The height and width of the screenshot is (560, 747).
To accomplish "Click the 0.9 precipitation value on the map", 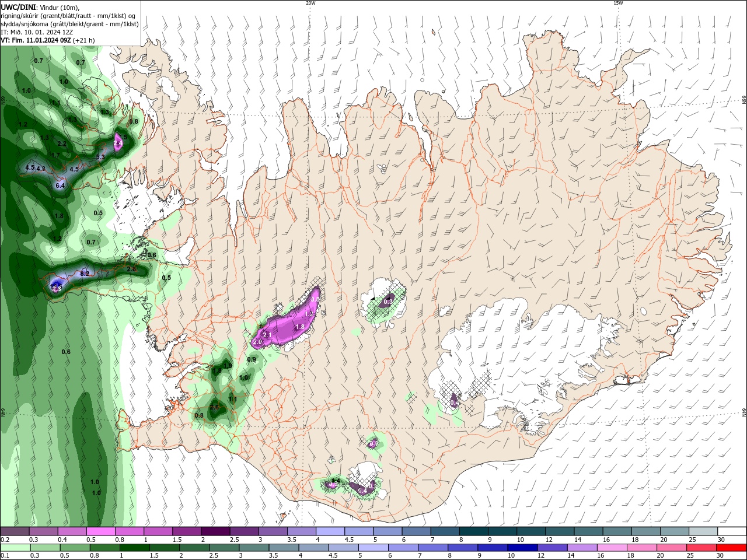I will click(252, 359).
